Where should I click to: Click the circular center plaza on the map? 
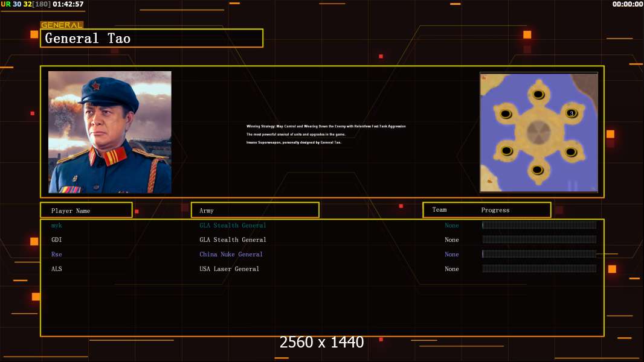pos(538,132)
